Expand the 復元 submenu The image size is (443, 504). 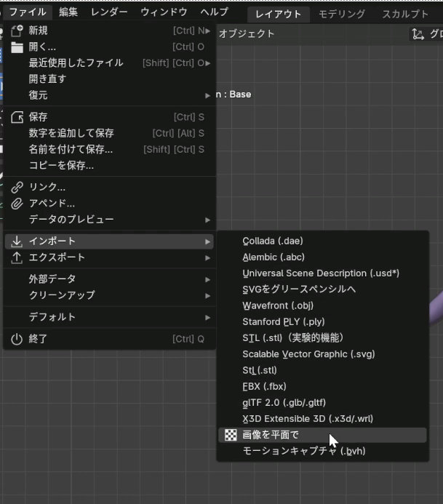coord(109,95)
